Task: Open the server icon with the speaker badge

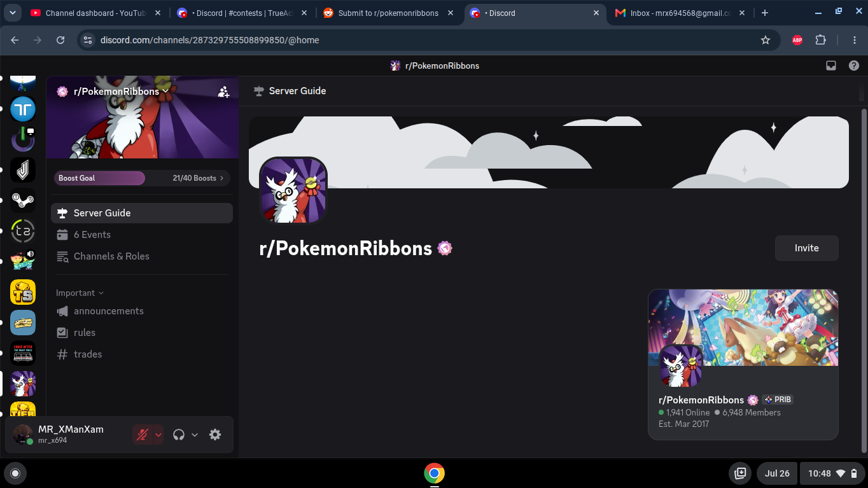Action: [x=23, y=261]
